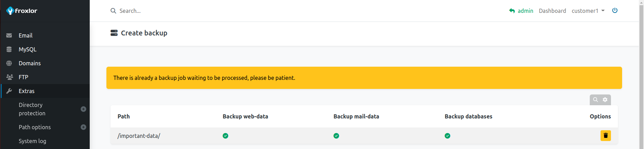Click the Froxlor logo
Viewport: 644px width, 149px height.
point(22,11)
